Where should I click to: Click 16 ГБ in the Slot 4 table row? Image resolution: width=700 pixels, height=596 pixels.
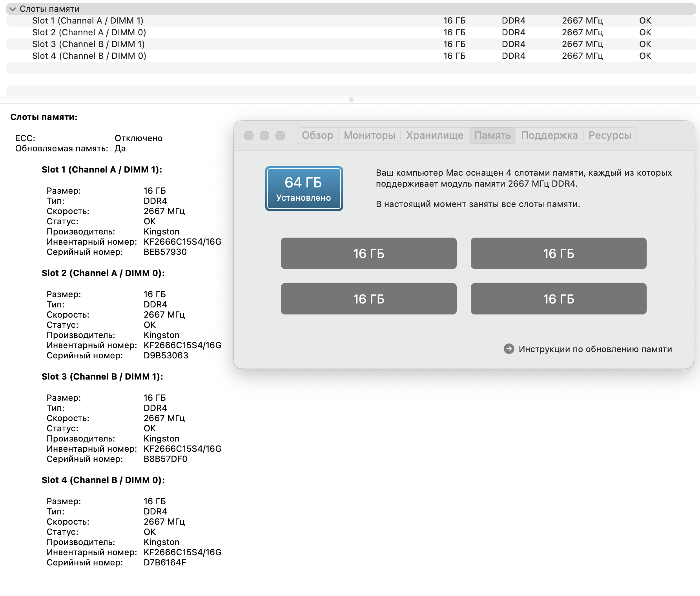point(454,56)
